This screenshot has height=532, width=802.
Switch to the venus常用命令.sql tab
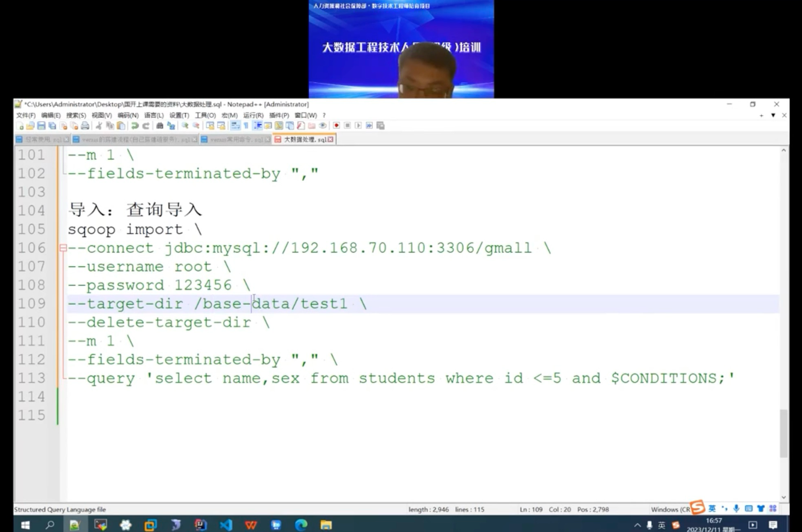(x=236, y=140)
